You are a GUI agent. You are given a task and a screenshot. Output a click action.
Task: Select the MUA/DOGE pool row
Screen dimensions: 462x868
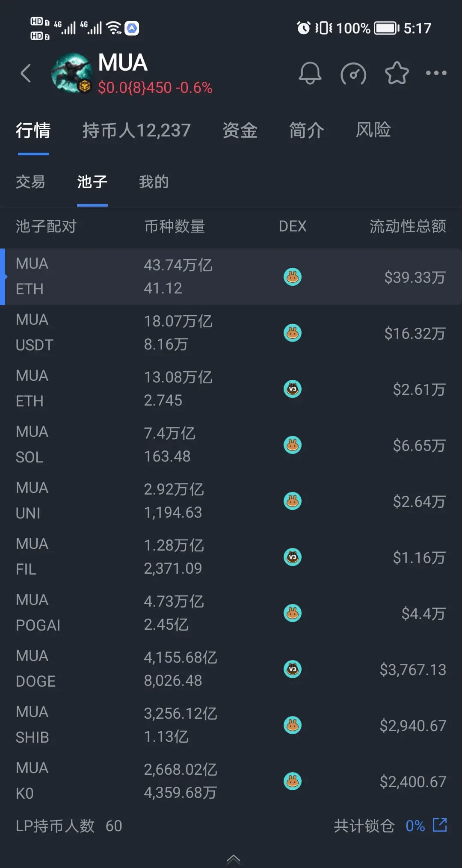(x=231, y=669)
